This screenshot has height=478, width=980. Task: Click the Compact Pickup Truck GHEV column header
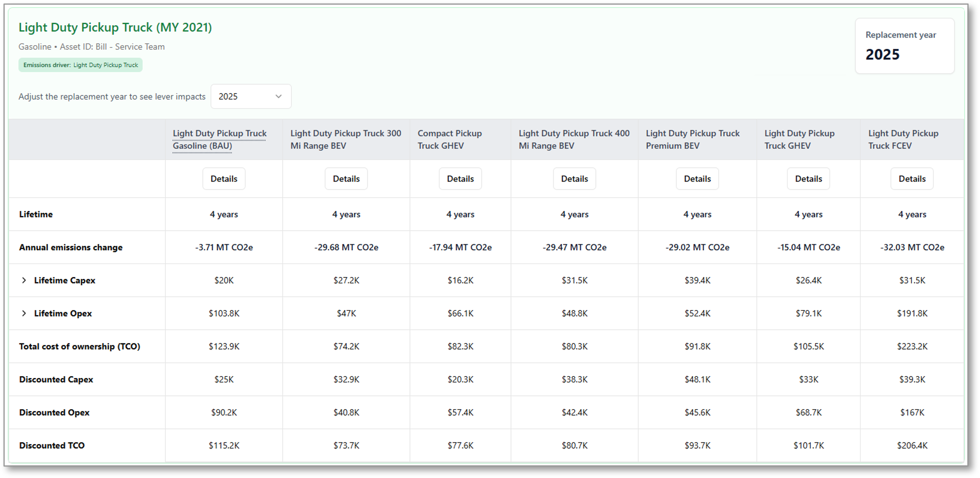coord(449,139)
